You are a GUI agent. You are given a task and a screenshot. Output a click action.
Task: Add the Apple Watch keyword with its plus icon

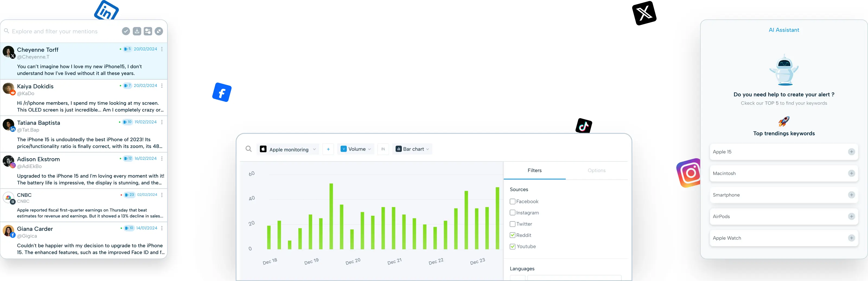[851, 238]
